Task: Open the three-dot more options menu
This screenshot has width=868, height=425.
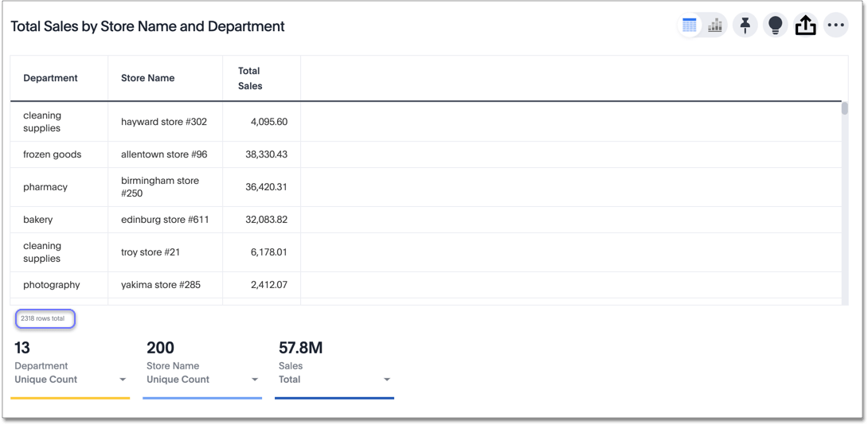Action: tap(835, 25)
